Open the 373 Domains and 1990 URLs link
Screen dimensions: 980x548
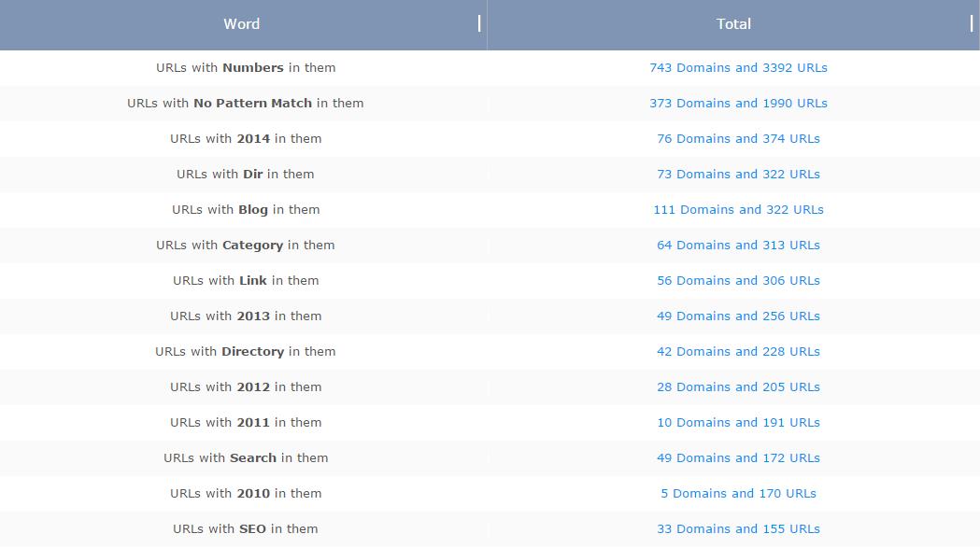click(x=738, y=104)
